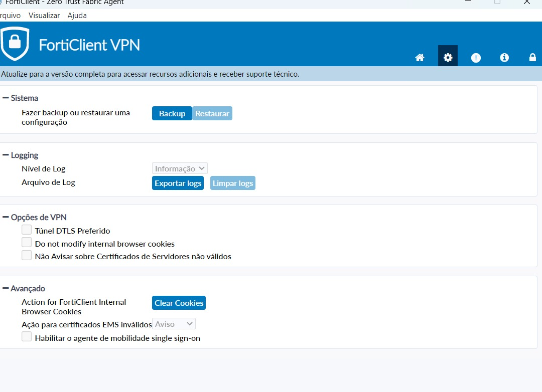
Task: Click the Restaurar button
Action: [212, 113]
